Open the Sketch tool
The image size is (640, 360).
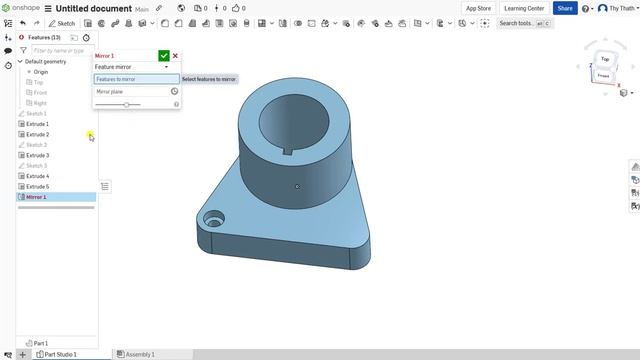pos(62,24)
